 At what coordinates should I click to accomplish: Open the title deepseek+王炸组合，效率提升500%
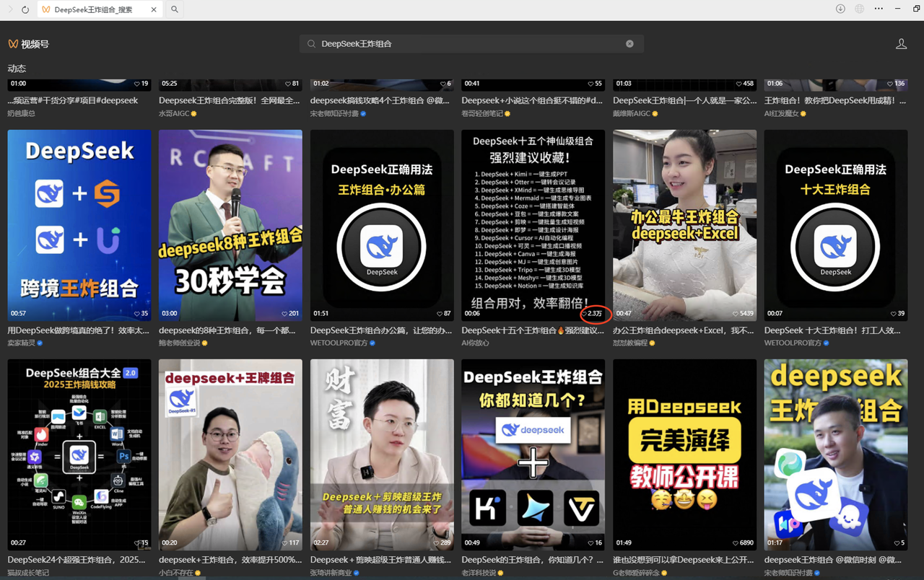(230, 560)
